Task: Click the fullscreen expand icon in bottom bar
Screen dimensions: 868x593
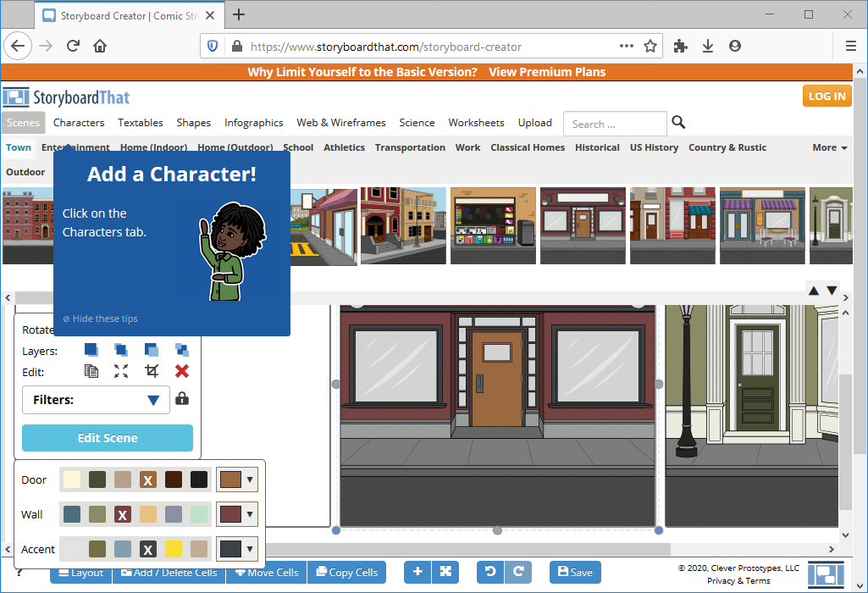Action: click(x=445, y=573)
